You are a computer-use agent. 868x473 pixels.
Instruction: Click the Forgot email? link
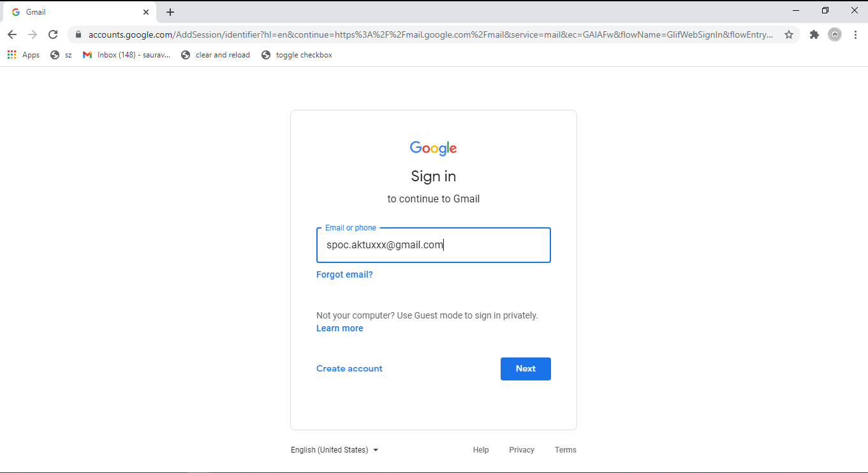coord(344,274)
